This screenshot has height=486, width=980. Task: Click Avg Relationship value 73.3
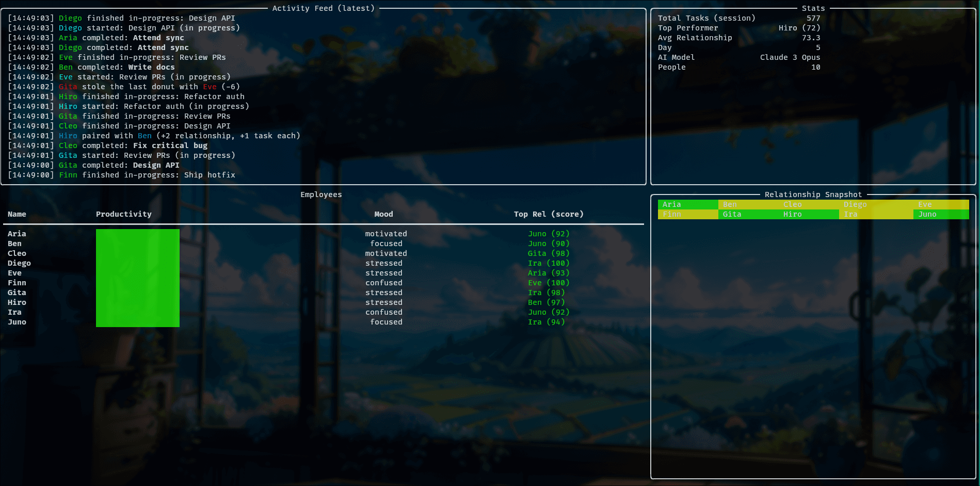click(811, 38)
